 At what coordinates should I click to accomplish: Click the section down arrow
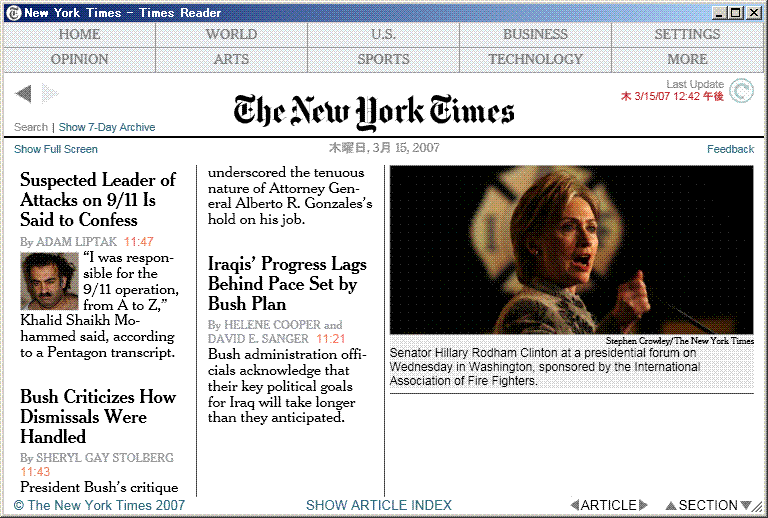[x=745, y=505]
